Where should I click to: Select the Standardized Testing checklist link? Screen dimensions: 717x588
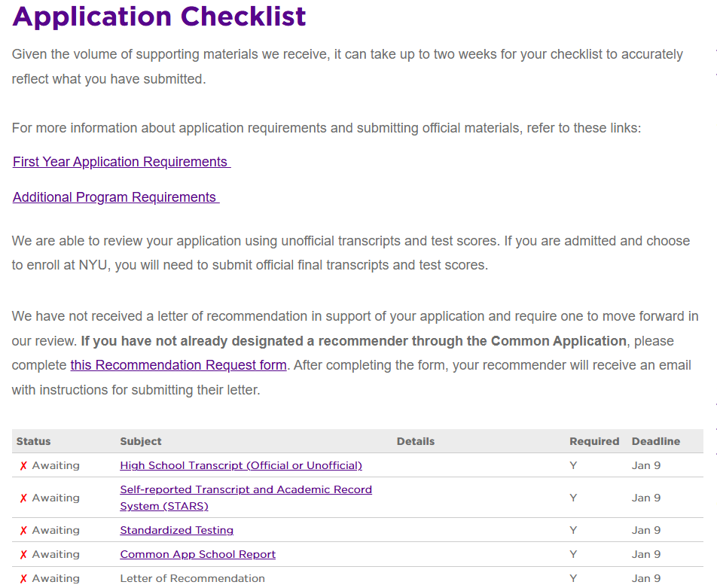[x=177, y=531]
